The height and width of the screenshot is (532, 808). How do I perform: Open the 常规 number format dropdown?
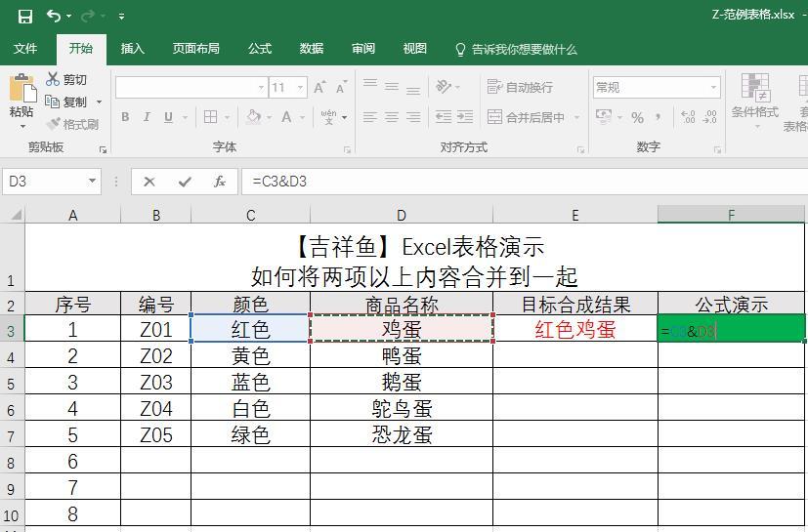click(713, 88)
